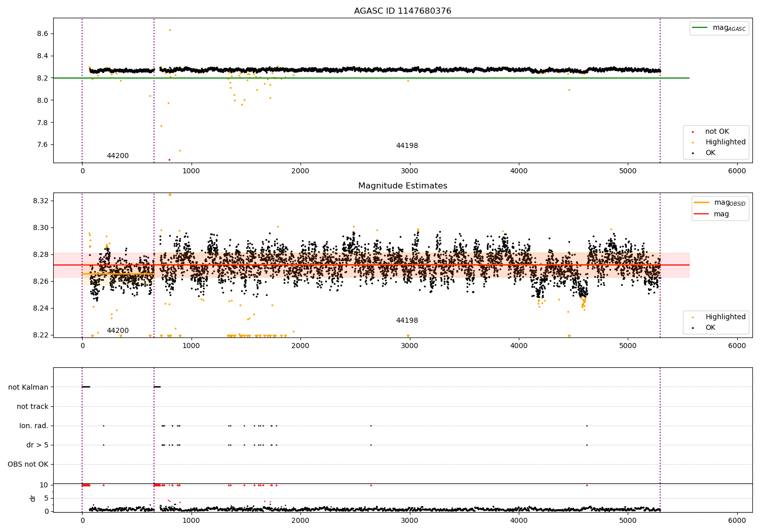Click the red 'mag' legend entry in middle plot
The width and height of the screenshot is (760, 532).
[712, 214]
